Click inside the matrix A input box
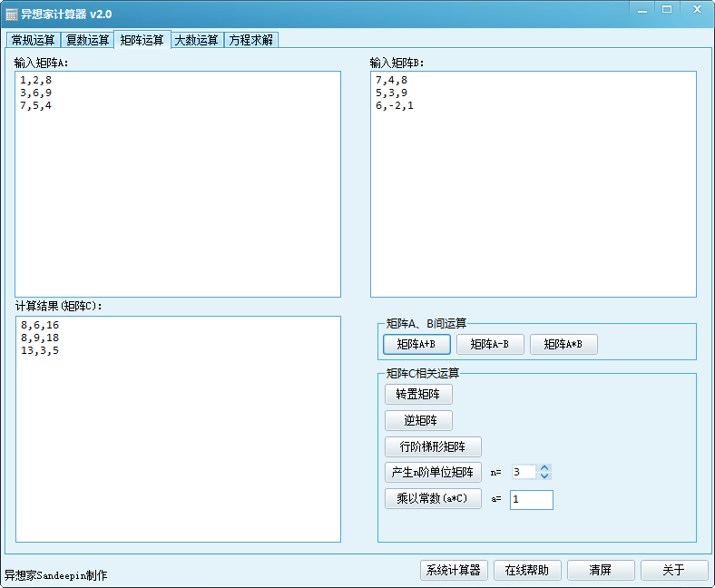 (x=178, y=183)
